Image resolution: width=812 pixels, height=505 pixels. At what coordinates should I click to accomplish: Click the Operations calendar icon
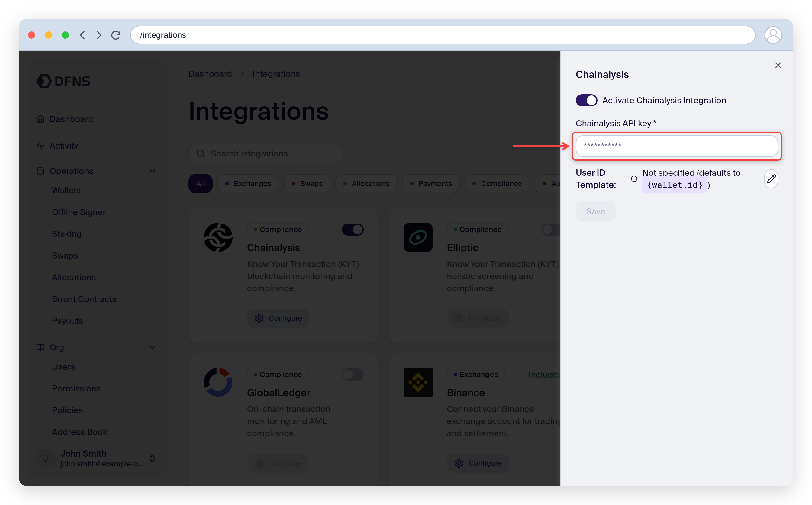point(40,171)
